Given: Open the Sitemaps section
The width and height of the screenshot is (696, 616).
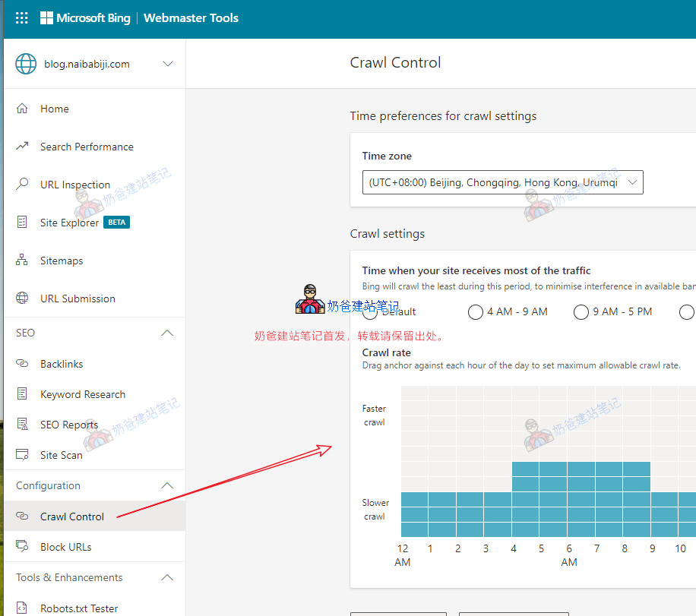Looking at the screenshot, I should [62, 261].
